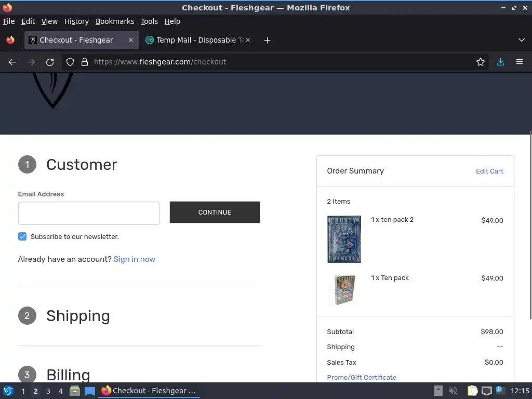
Task: Click the removable media eject tray icon
Action: 438,391
